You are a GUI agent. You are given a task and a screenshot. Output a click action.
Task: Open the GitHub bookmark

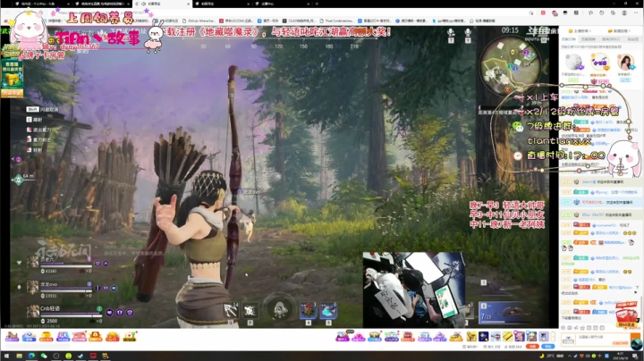pos(199,21)
